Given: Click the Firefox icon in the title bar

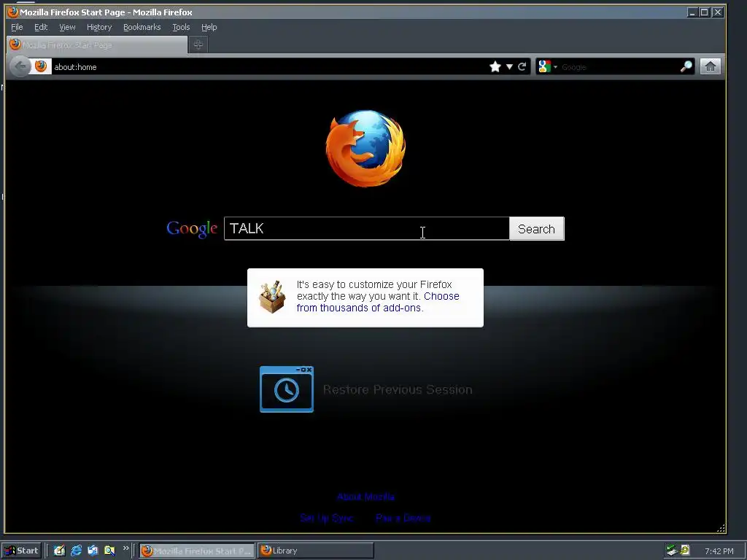Looking at the screenshot, I should click(x=13, y=12).
